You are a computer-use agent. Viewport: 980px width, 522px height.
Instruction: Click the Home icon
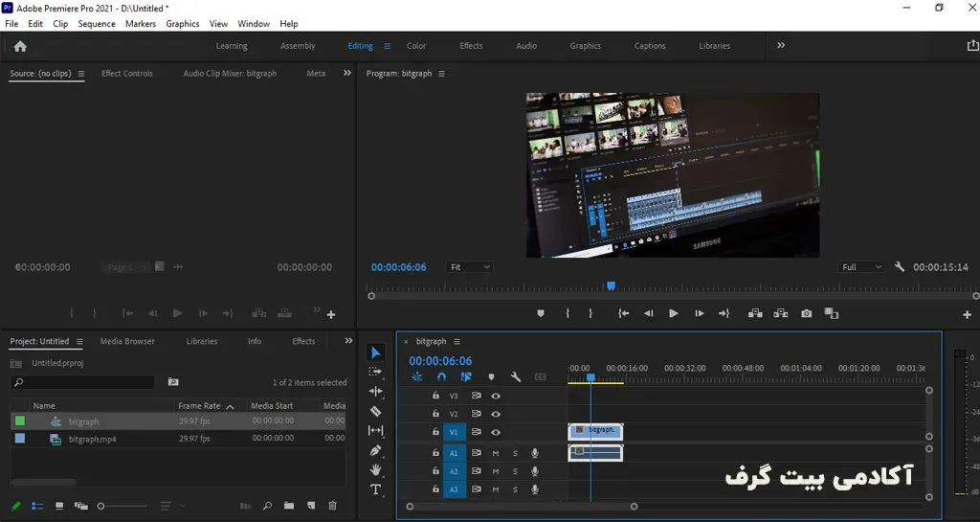pos(20,46)
